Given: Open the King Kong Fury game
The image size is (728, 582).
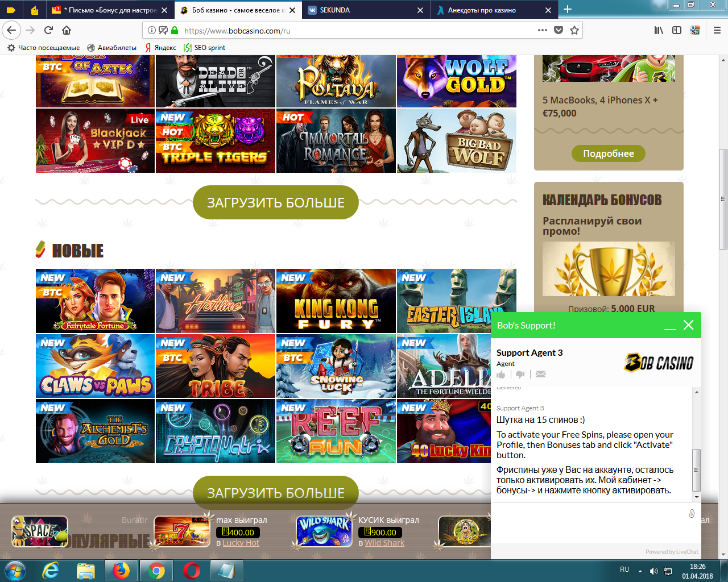Looking at the screenshot, I should point(336,301).
